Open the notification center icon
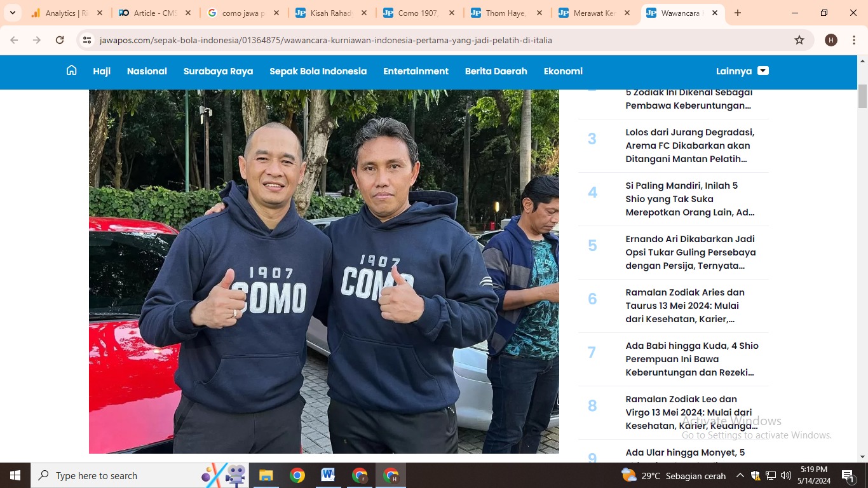The width and height of the screenshot is (868, 488). (x=847, y=475)
